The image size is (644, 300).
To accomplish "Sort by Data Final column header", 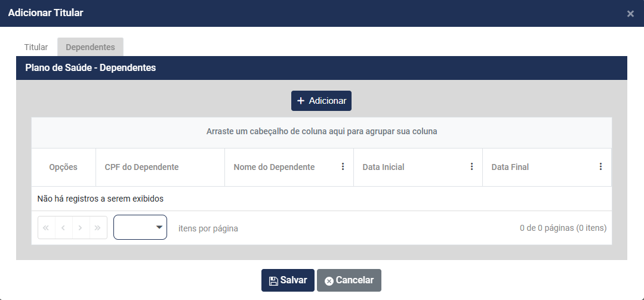I will pyautogui.click(x=510, y=167).
